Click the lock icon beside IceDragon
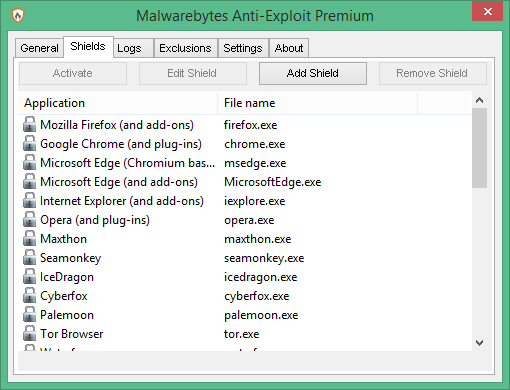The height and width of the screenshot is (390, 510). tap(30, 276)
